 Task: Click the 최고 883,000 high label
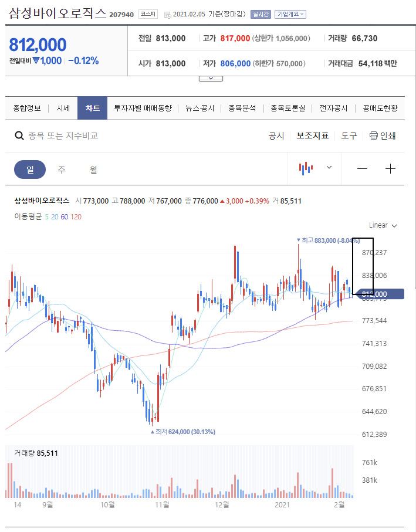coord(328,240)
